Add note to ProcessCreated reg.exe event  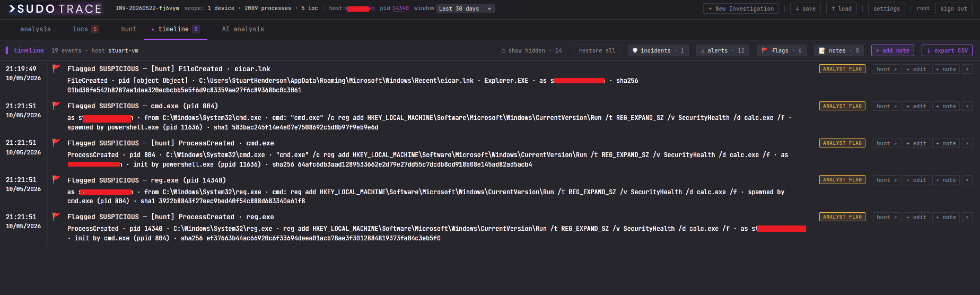click(946, 217)
